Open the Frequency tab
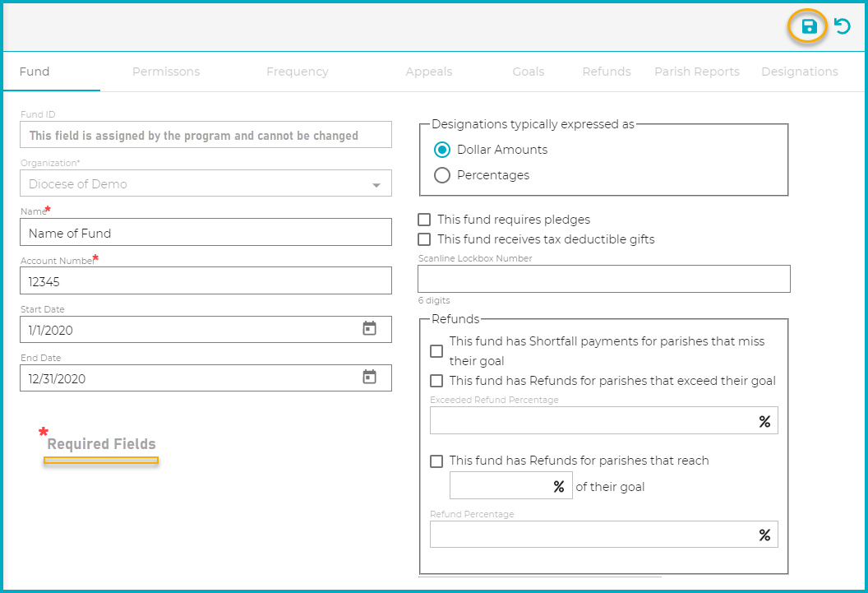The height and width of the screenshot is (593, 868). point(298,72)
